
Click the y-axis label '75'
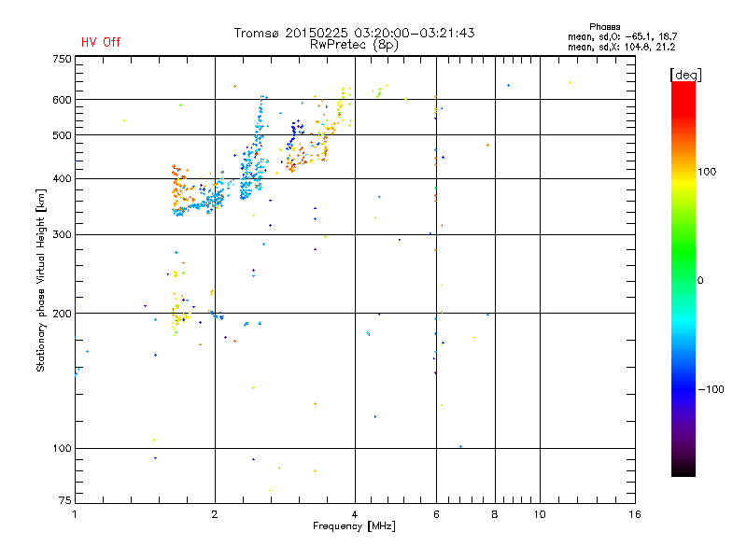[x=65, y=500]
